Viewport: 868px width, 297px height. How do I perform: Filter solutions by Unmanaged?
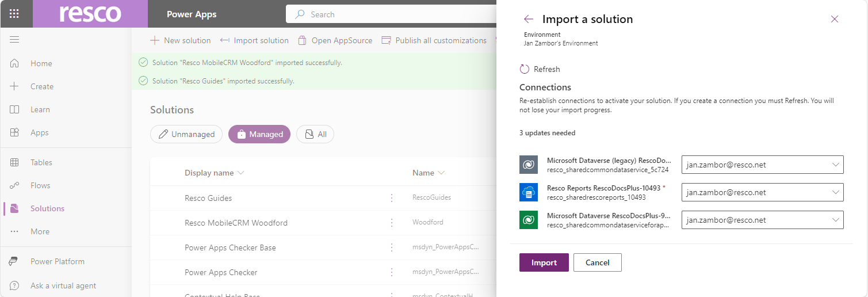pos(186,134)
